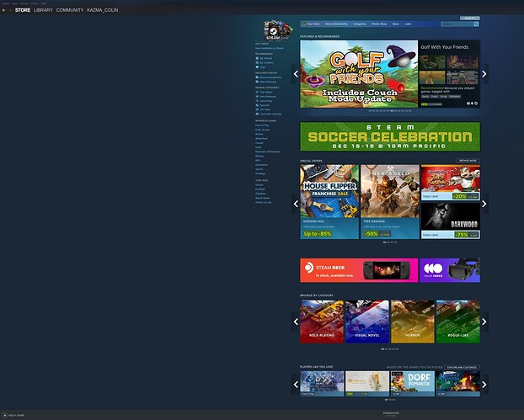This screenshot has width=524, height=420.
Task: Open the Steam Soccer Celebration banner
Action: (390, 136)
